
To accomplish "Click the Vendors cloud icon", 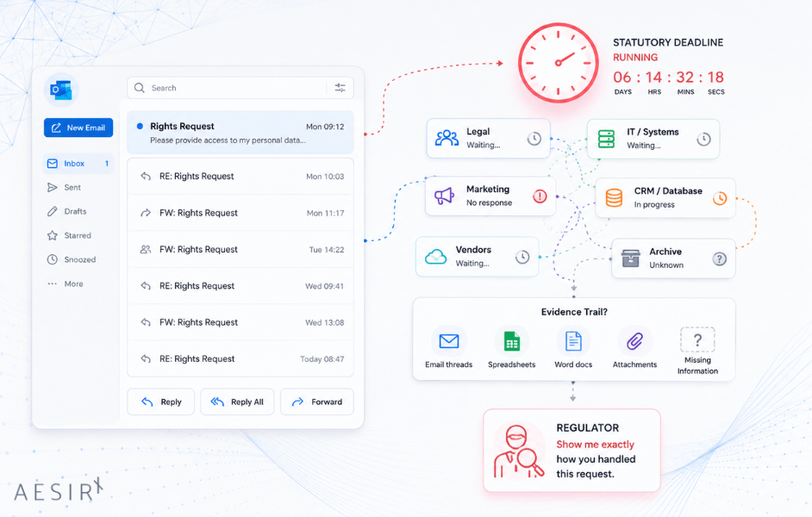I will (x=435, y=257).
